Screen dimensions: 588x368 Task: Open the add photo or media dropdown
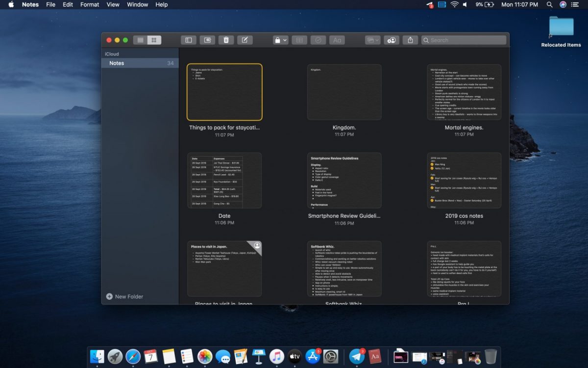point(373,40)
